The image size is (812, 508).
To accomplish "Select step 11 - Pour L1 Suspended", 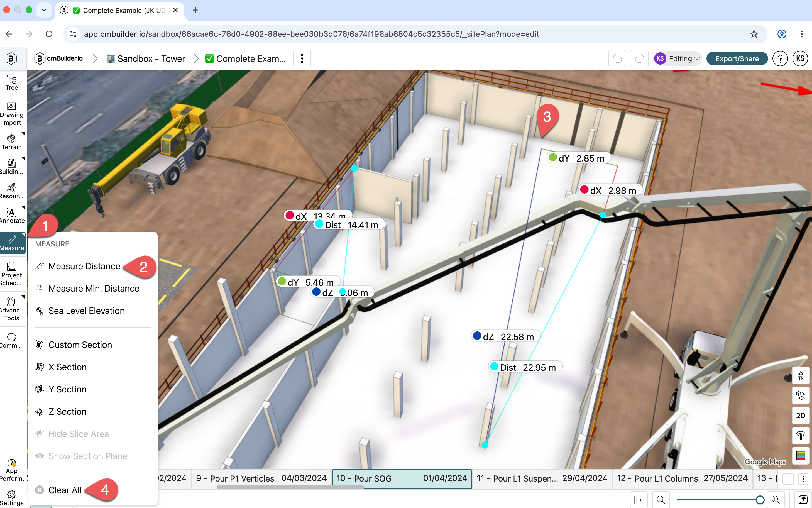I will tap(542, 478).
